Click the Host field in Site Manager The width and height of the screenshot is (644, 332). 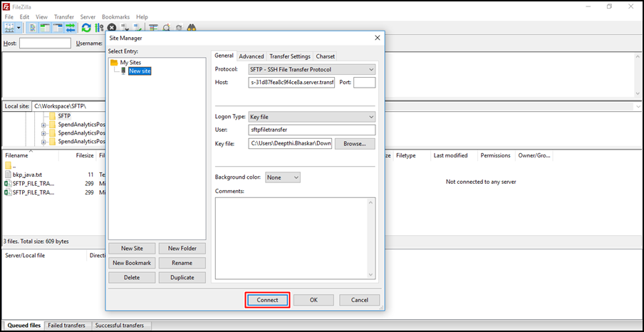coord(291,83)
